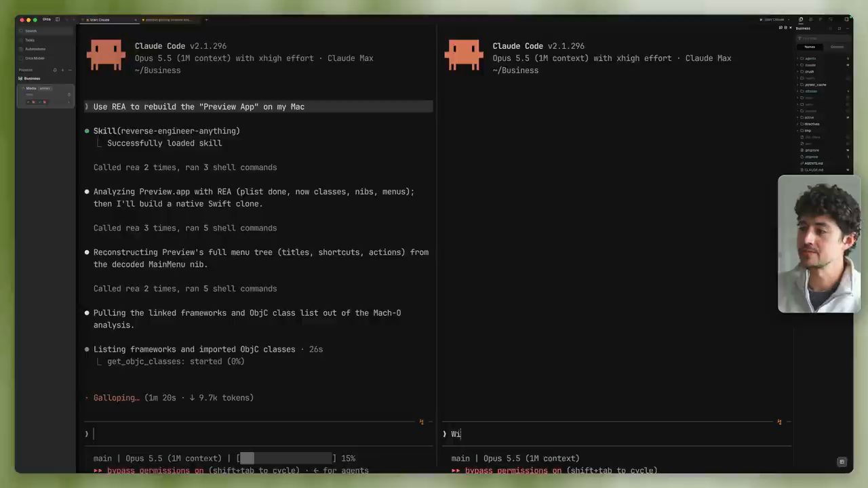Click the webcam video thumbnail

click(x=819, y=244)
